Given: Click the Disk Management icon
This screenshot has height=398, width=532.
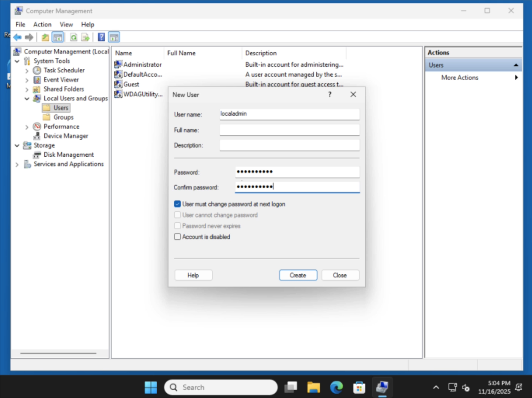Looking at the screenshot, I should [37, 155].
